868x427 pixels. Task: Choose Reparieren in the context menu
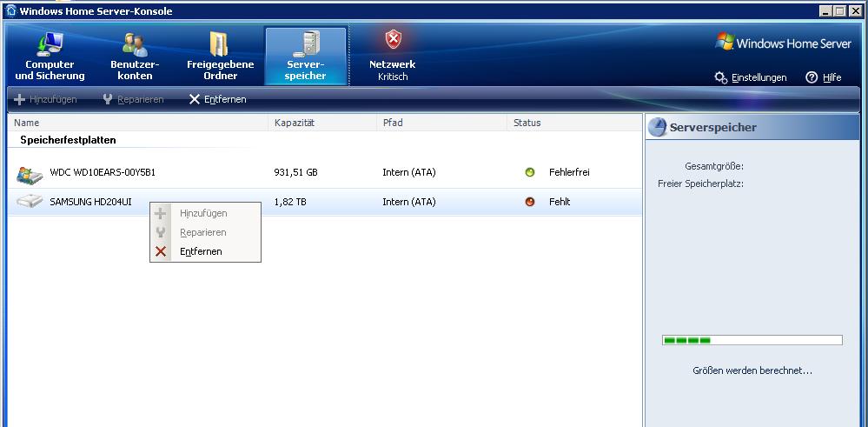[205, 232]
